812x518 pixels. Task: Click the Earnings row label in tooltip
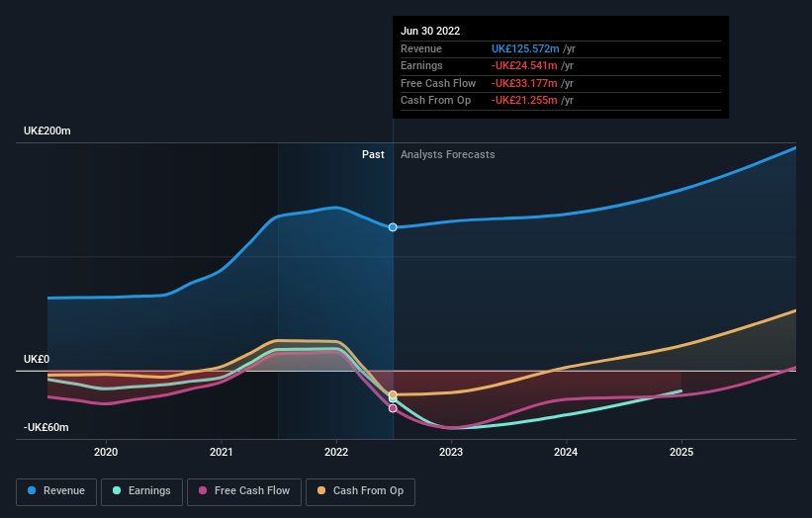pyautogui.click(x=421, y=65)
